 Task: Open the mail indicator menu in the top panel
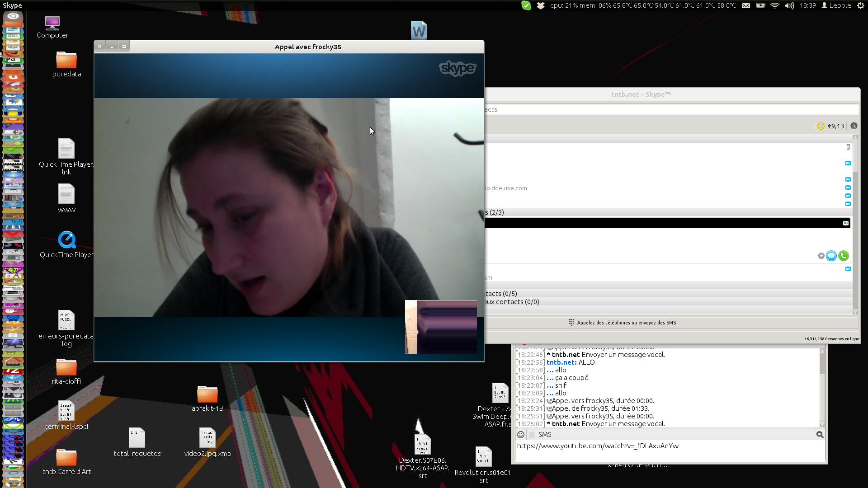(746, 5)
